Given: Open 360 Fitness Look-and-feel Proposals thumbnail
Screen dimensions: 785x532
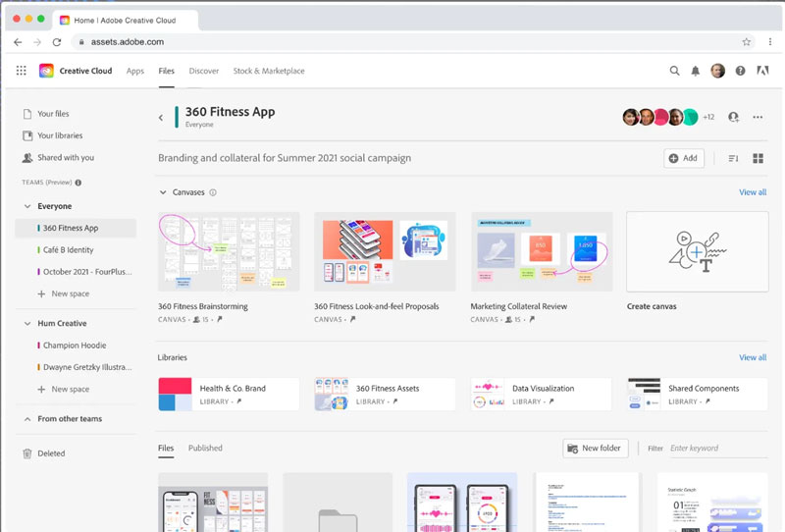Looking at the screenshot, I should tap(385, 251).
